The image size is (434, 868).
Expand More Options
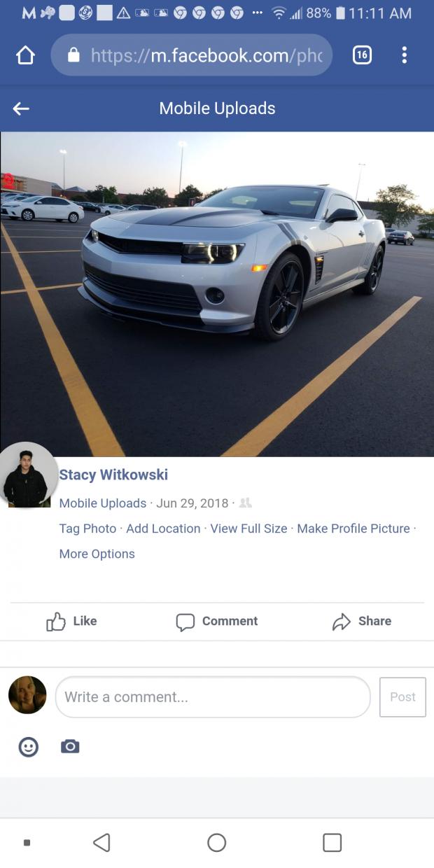[x=97, y=554]
